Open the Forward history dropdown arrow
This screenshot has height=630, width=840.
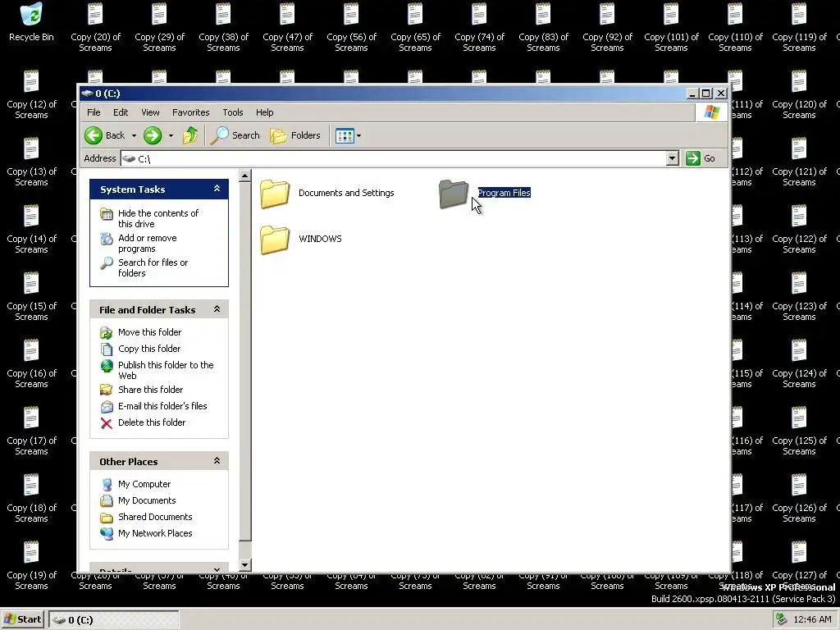point(171,135)
